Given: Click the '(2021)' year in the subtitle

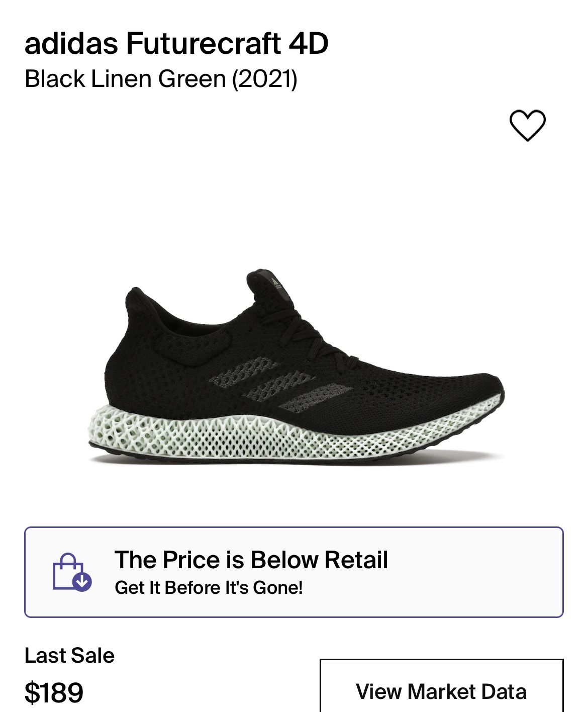Looking at the screenshot, I should coord(264,79).
